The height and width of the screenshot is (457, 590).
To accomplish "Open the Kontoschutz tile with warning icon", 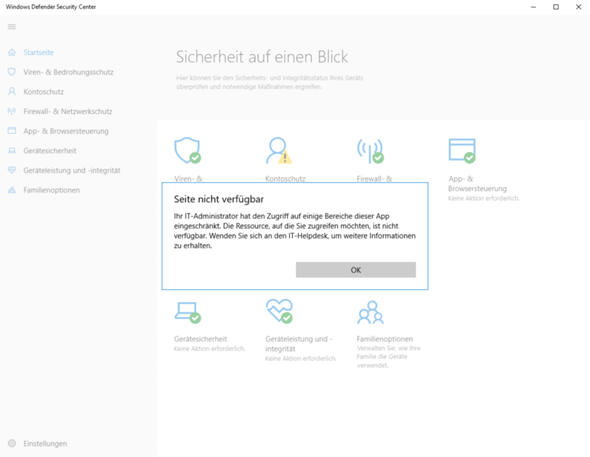I will (x=279, y=150).
